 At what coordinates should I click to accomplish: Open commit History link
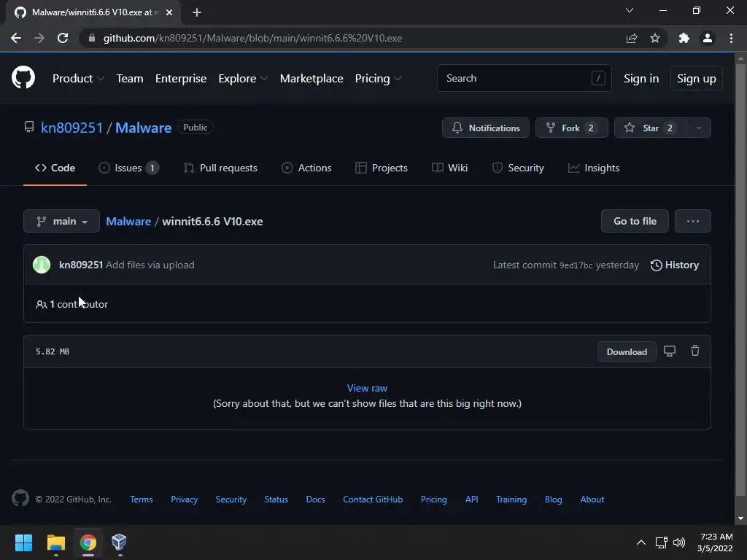(675, 265)
